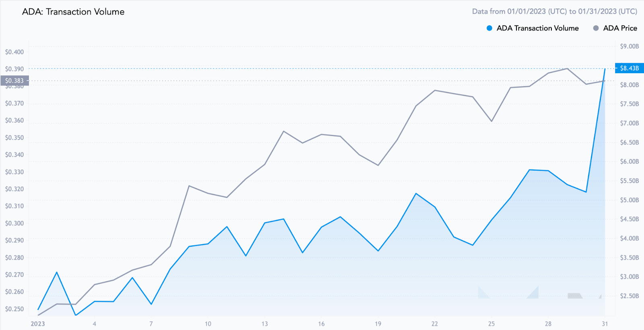
Task: Click the $0.260 price axis label
Action: point(14,292)
